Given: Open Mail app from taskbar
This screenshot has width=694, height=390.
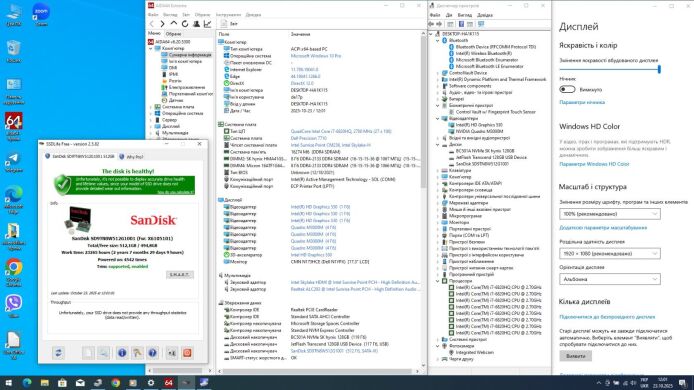Looking at the screenshot, I should pos(80,382).
